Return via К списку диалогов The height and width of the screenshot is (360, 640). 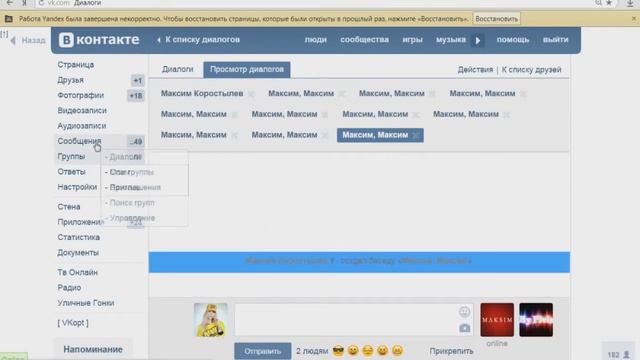tap(198, 40)
